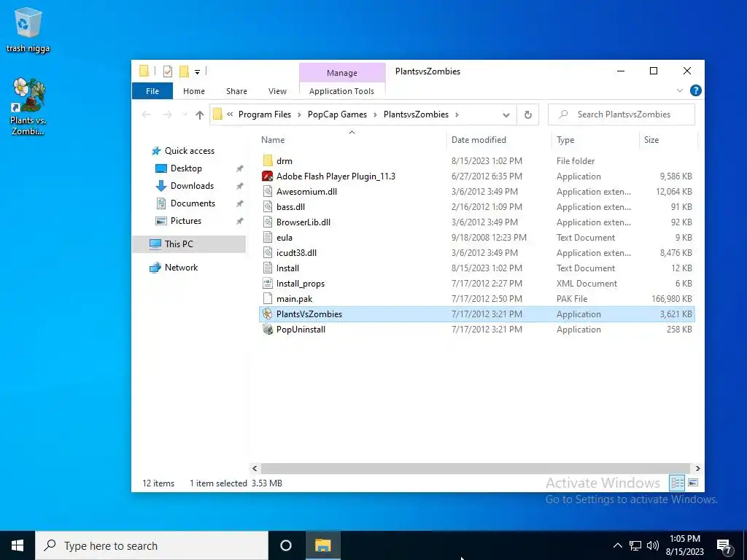The image size is (747, 560).
Task: Open Explorer help question mark icon
Action: click(x=695, y=90)
